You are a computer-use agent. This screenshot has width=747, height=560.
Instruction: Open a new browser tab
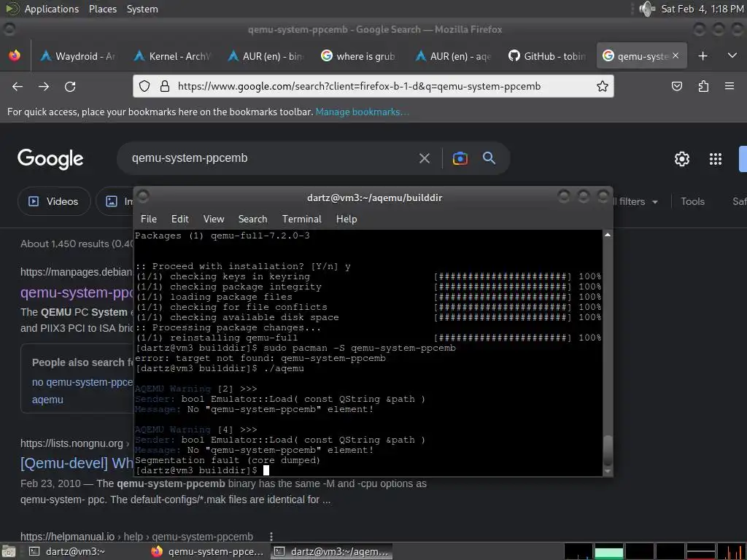703,55
